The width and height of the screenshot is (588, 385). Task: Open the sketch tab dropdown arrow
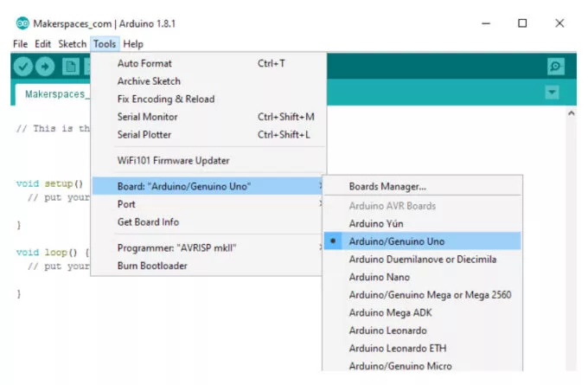pos(552,93)
